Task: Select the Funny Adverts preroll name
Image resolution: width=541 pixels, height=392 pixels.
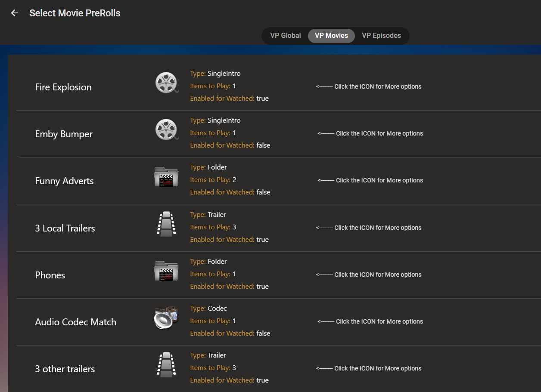Action: (64, 181)
